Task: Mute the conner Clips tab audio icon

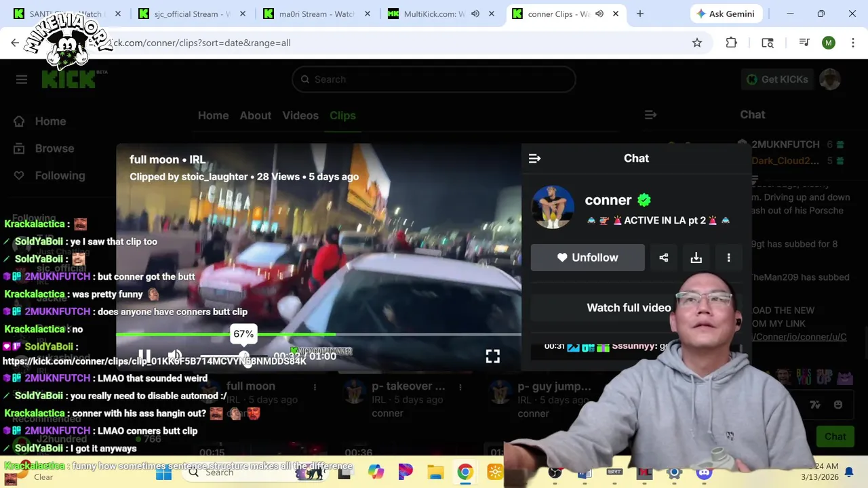Action: [599, 14]
